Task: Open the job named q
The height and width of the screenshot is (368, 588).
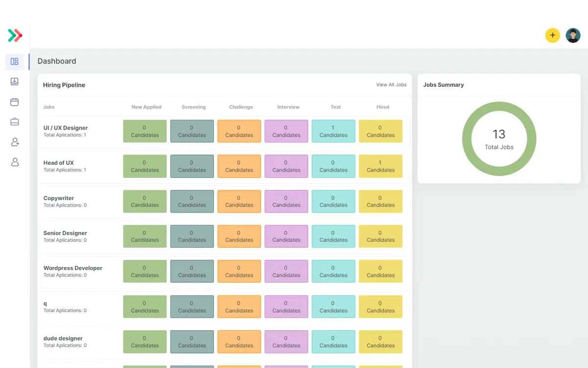Action: (x=45, y=304)
